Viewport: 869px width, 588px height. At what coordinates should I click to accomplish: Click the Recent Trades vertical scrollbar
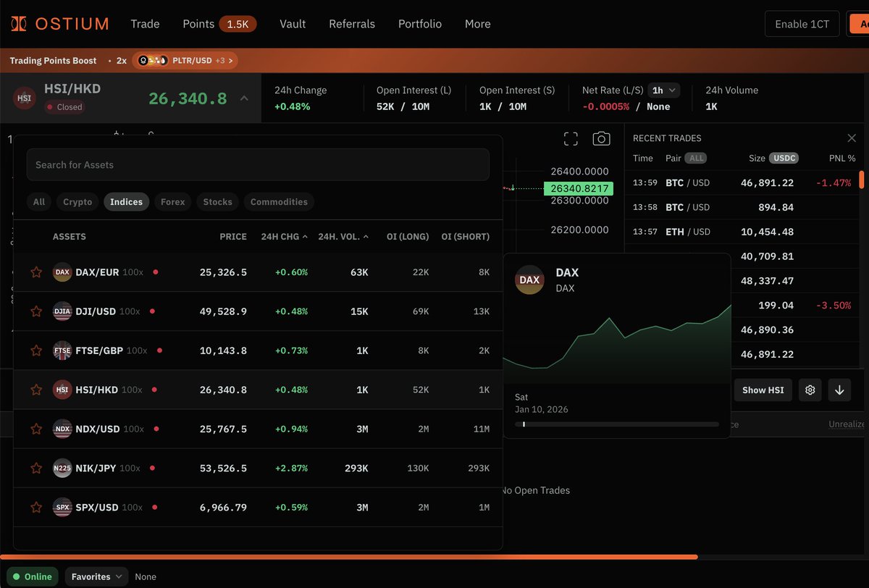click(862, 180)
